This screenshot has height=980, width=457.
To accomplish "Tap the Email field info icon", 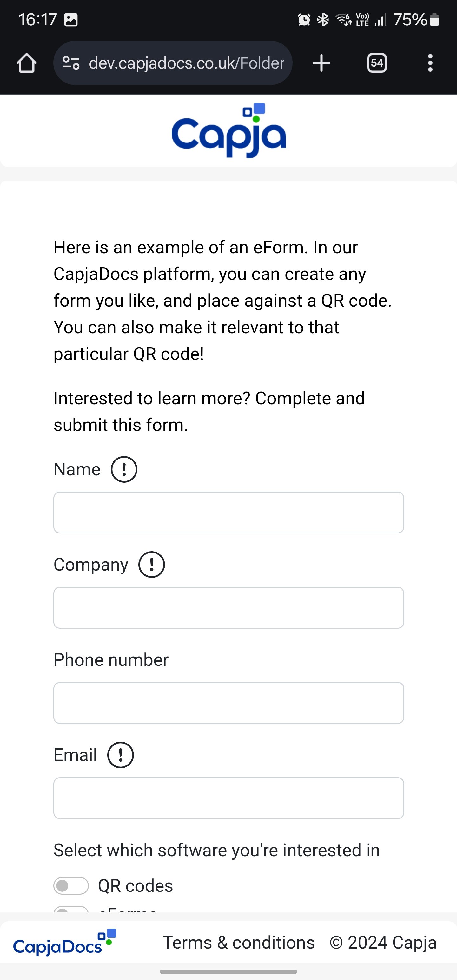I will coord(121,755).
